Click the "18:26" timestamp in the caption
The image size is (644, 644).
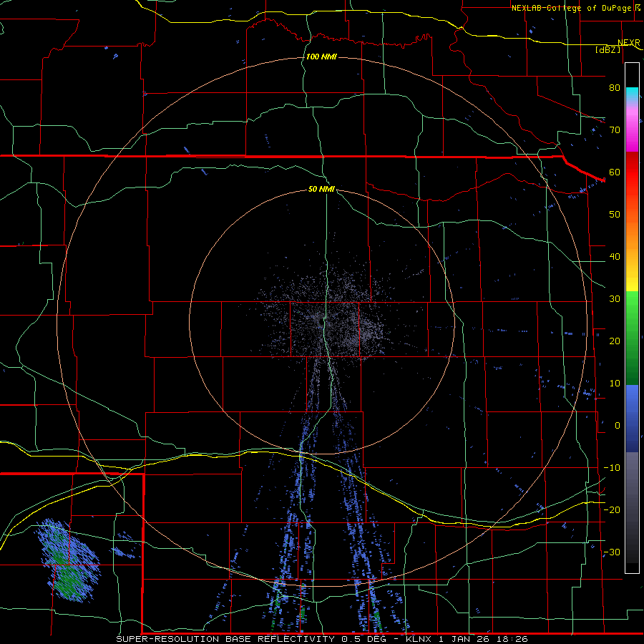click(x=514, y=639)
